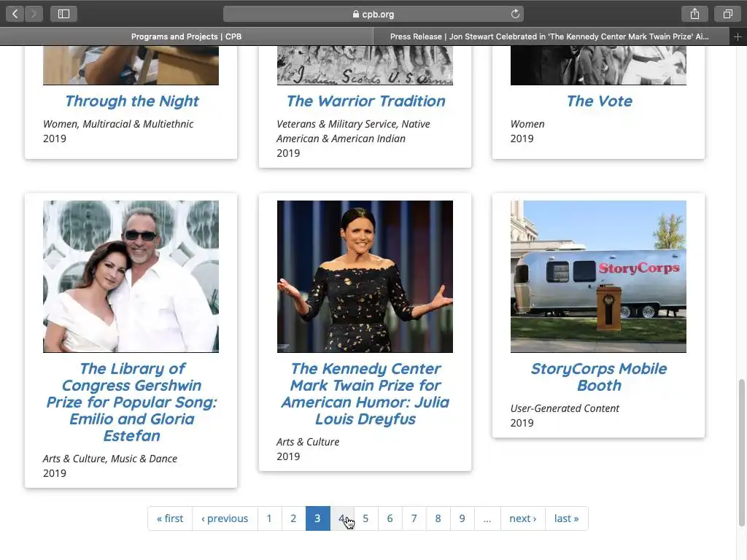This screenshot has height=560, width=747.
Task: Go to « first page
Action: [170, 518]
